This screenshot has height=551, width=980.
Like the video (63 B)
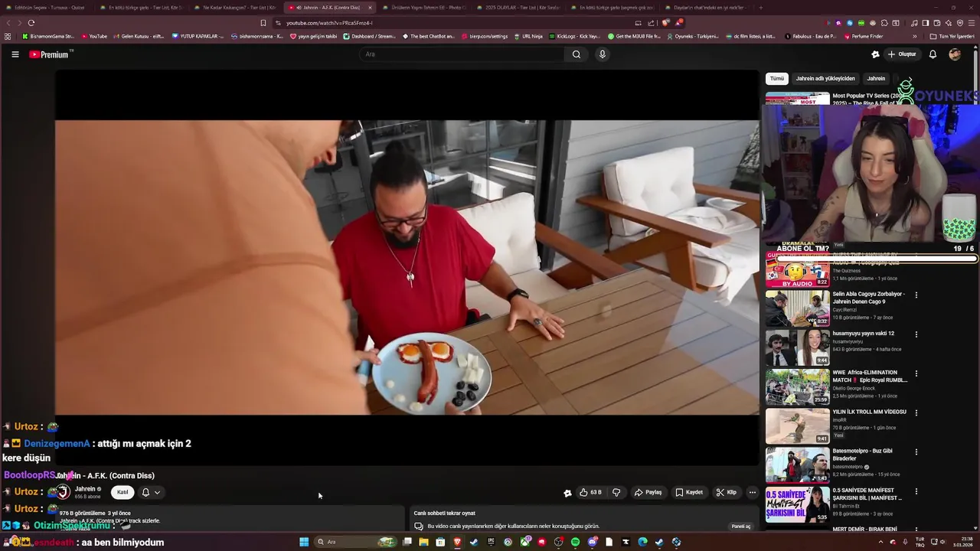(590, 492)
